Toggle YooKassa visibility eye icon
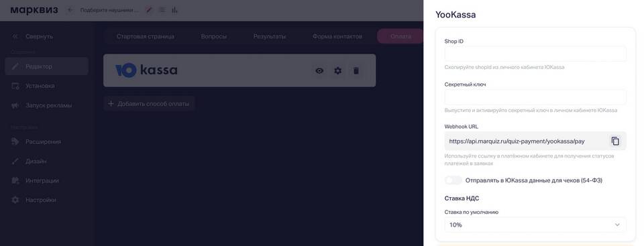 coord(319,70)
